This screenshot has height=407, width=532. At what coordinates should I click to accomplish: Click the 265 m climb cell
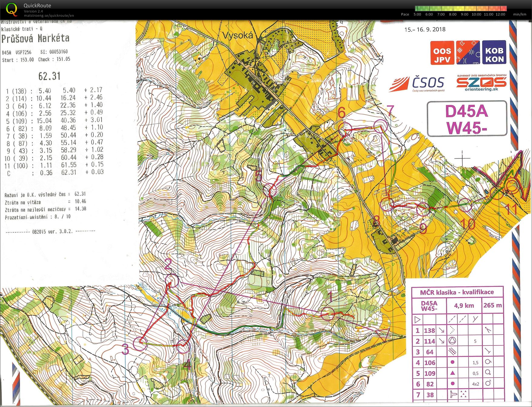pos(493,305)
